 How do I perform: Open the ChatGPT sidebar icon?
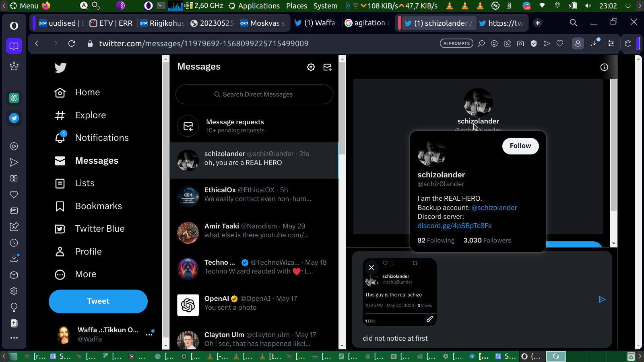click(x=14, y=98)
